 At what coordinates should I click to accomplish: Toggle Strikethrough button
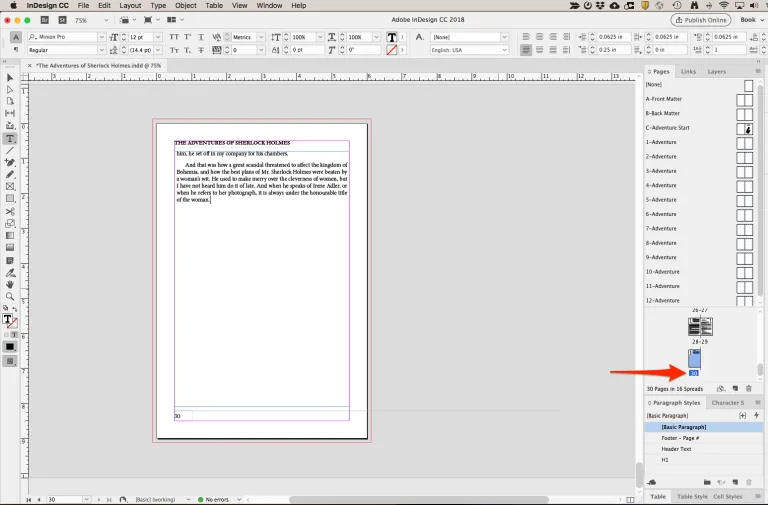201,50
